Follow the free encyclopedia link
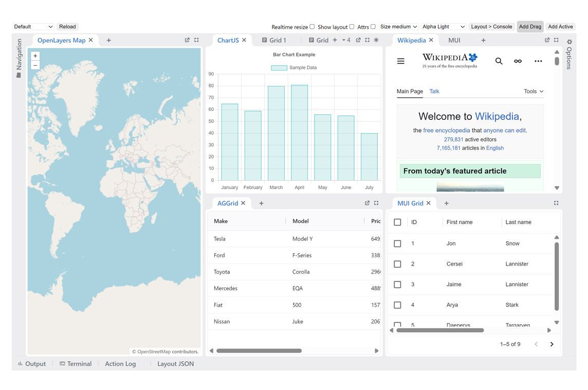Viewport: 588px width, 390px height. coord(446,130)
